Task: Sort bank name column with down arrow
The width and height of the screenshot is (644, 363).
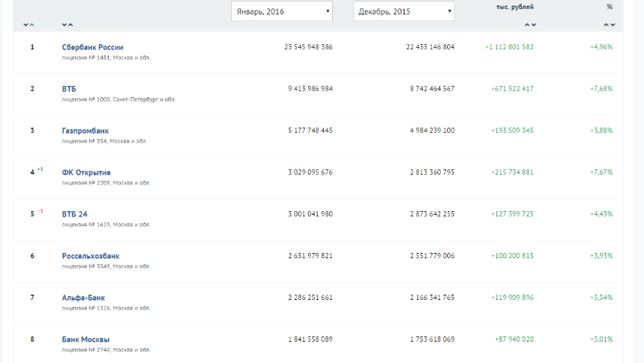Action: coord(65,25)
